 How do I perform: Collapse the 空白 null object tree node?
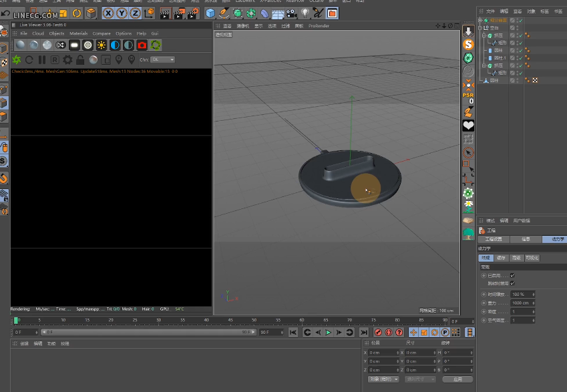pos(480,27)
